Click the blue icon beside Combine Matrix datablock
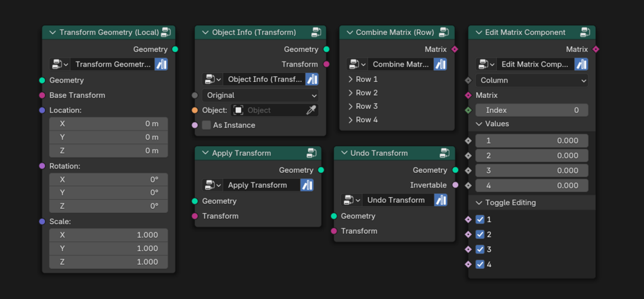Screen dimensions: 644x299 (x=440, y=64)
